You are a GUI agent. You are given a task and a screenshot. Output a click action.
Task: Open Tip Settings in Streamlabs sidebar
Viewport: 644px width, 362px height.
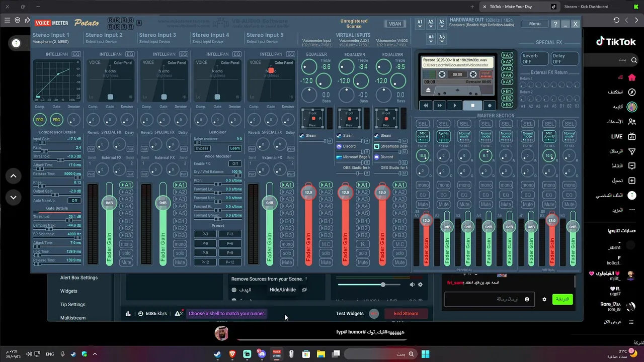(72, 304)
